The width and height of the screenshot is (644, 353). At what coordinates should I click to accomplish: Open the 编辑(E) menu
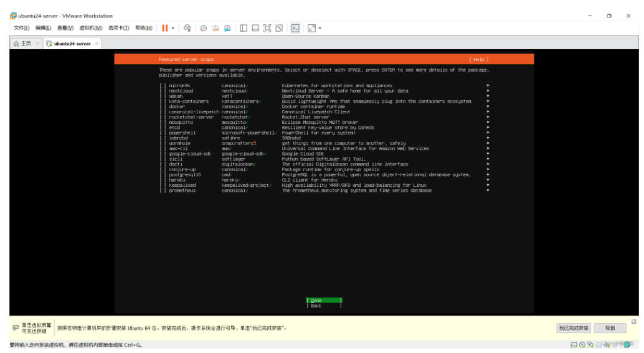tap(43, 28)
